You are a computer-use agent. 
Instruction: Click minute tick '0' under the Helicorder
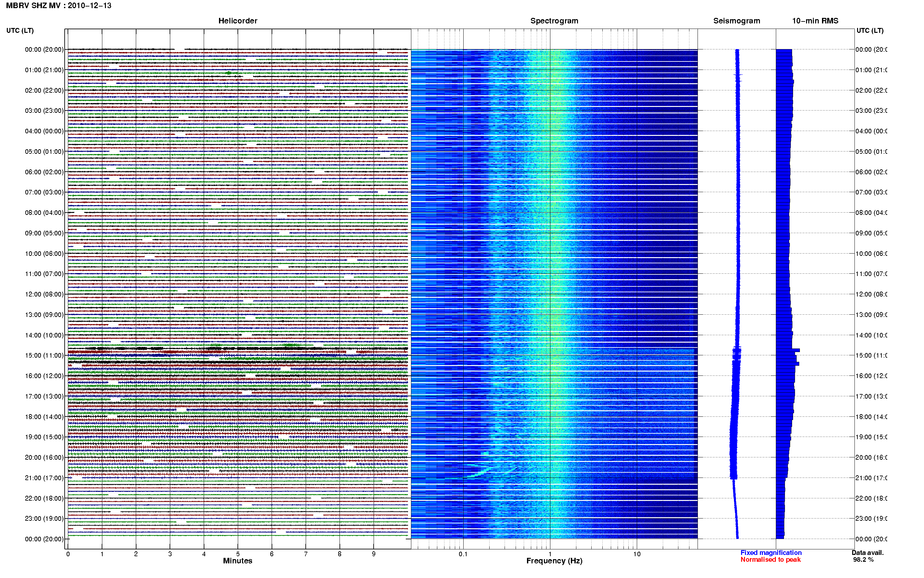pos(68,554)
